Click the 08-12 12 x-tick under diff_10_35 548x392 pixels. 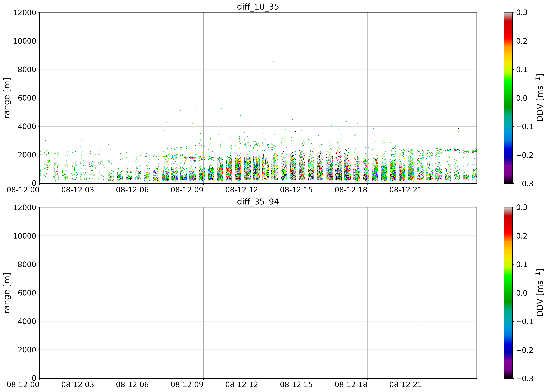point(242,190)
